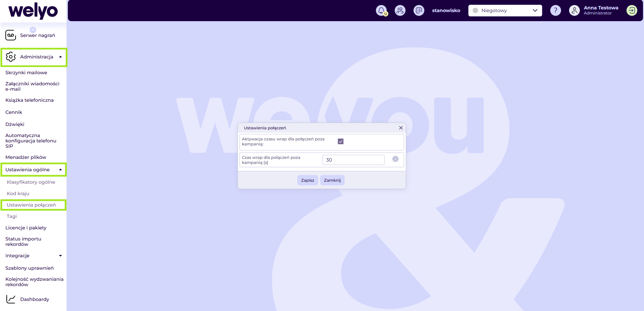Open Szablony uprawnień
The width and height of the screenshot is (644, 311).
[x=30, y=268]
